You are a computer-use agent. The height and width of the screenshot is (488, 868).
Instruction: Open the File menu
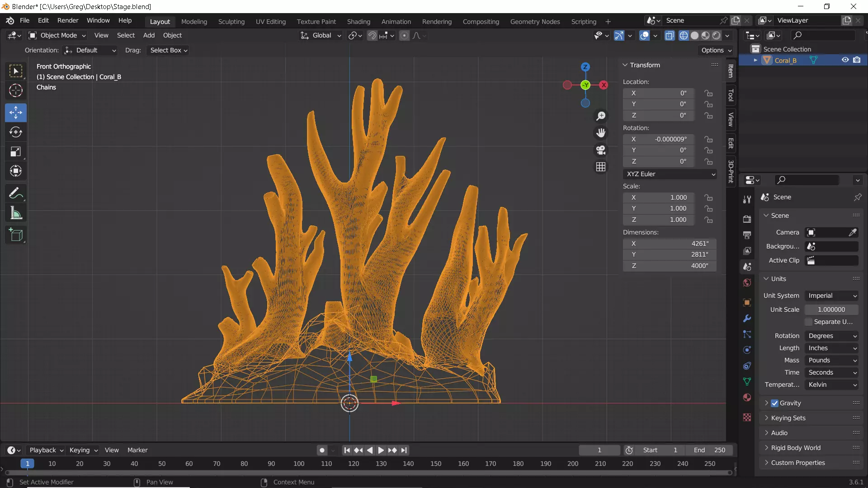[x=24, y=21]
